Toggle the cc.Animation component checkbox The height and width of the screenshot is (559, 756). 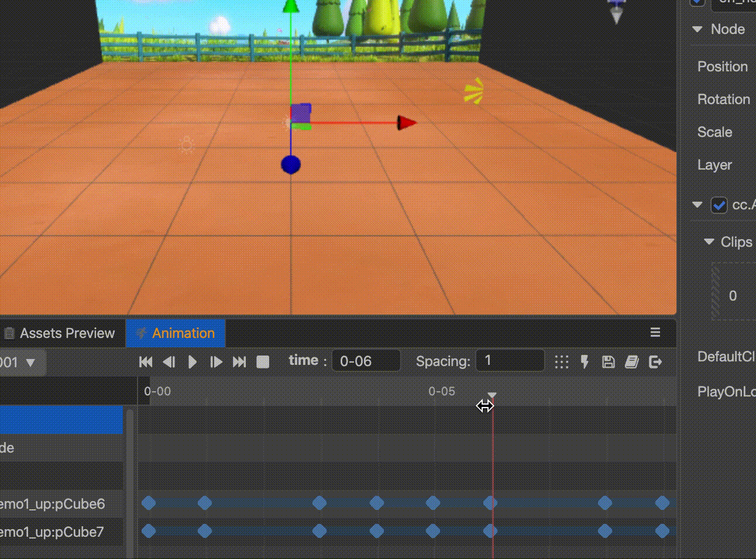point(719,205)
